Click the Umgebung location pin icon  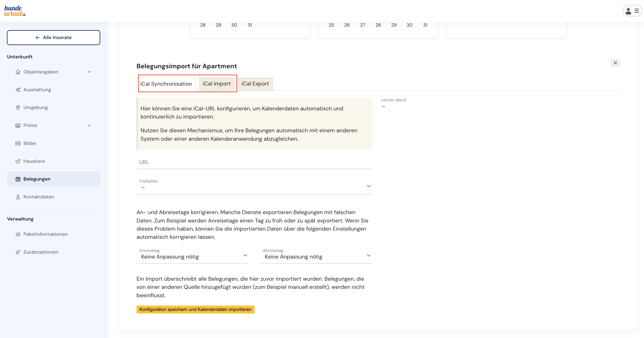[18, 108]
